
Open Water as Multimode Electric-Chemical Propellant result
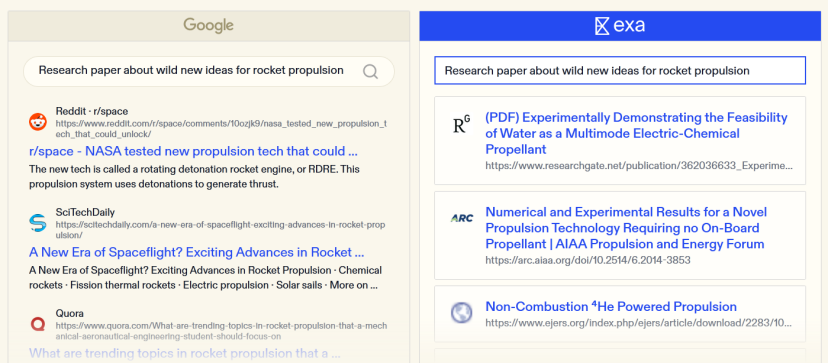636,133
